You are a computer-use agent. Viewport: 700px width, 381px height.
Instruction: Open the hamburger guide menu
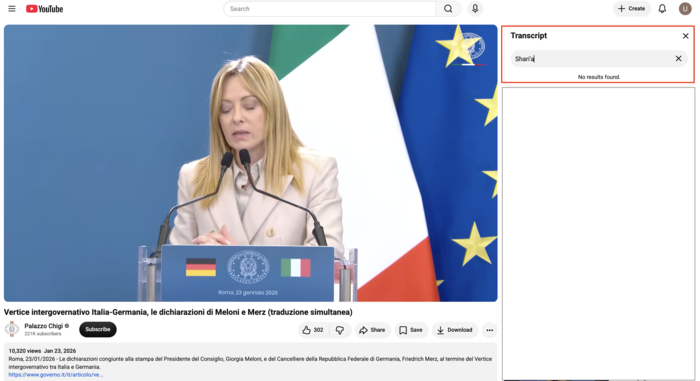[12, 8]
